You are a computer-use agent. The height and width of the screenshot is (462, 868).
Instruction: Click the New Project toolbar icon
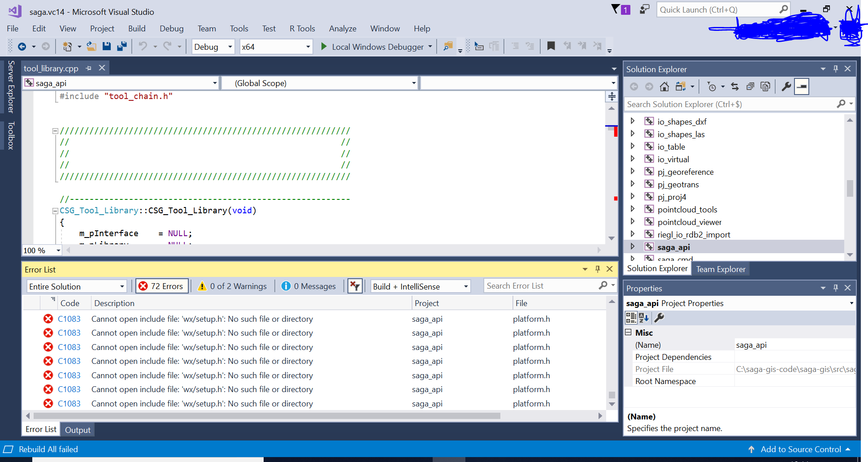click(67, 47)
